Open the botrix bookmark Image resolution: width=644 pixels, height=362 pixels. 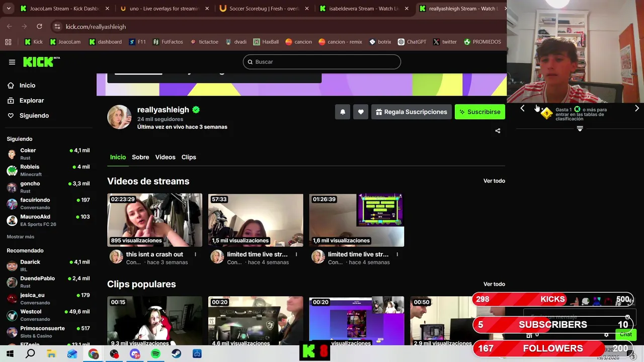(380, 42)
